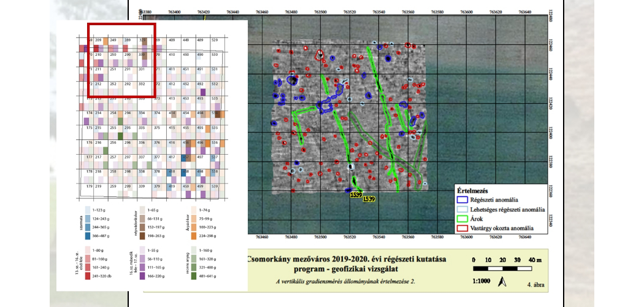Click the light blue Lehetséges régészeti anomália symbol

pyautogui.click(x=463, y=209)
